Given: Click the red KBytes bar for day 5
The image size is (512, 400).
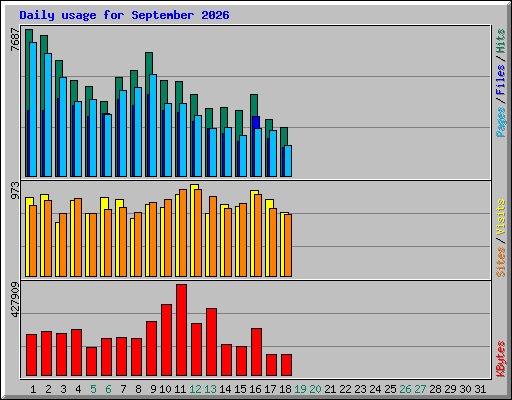Looking at the screenshot, I should point(91,361).
